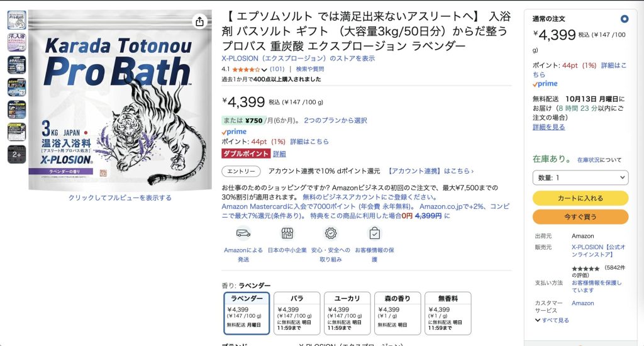Select the first product thumbnail image
Screen dimensions: 644x346
[x=16, y=20]
